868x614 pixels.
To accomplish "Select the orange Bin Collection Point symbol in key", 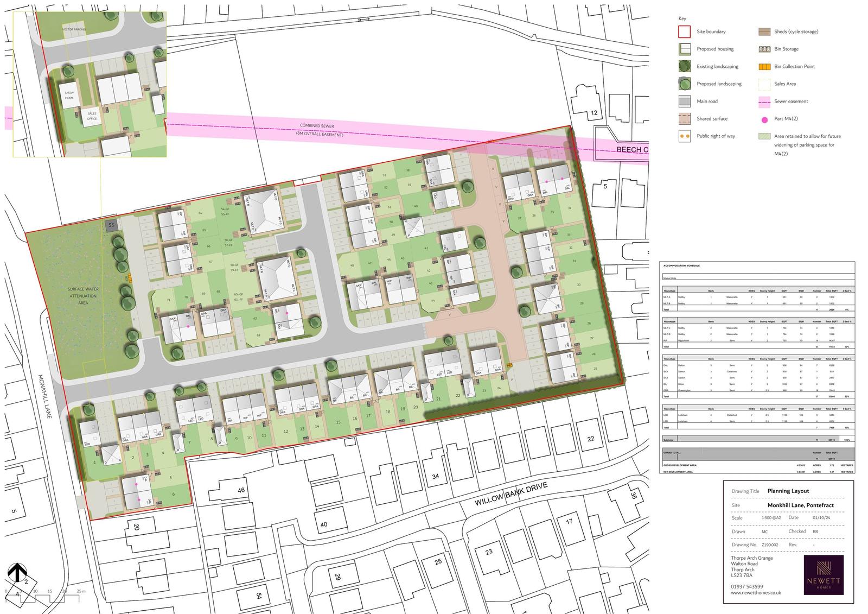I will 764,67.
